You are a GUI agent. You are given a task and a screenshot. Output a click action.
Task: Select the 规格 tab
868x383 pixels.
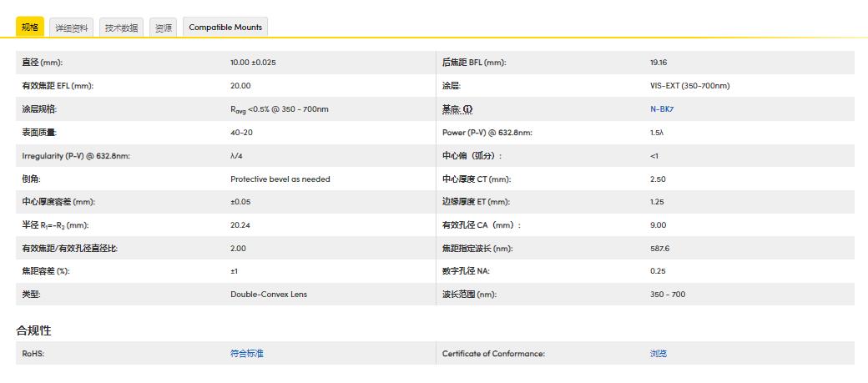[29, 28]
